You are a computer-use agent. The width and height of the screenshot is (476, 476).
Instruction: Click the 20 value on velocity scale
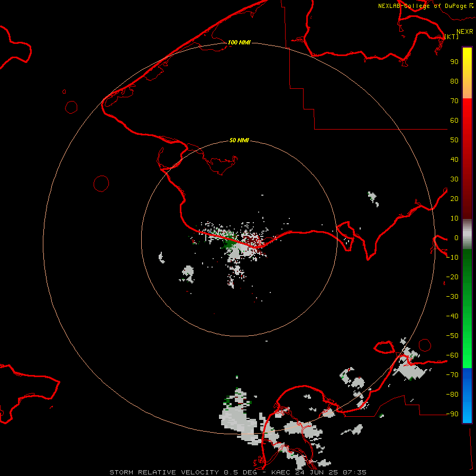[x=454, y=198]
